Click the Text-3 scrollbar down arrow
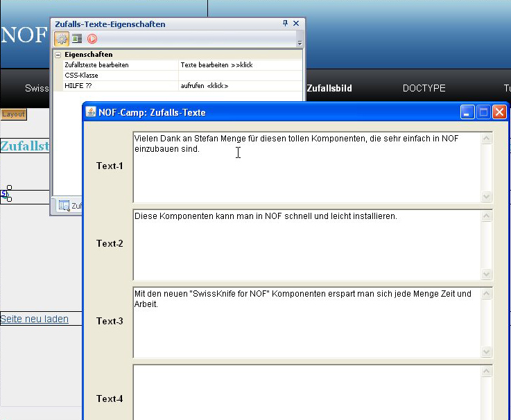The width and height of the screenshot is (511, 420). [x=487, y=352]
